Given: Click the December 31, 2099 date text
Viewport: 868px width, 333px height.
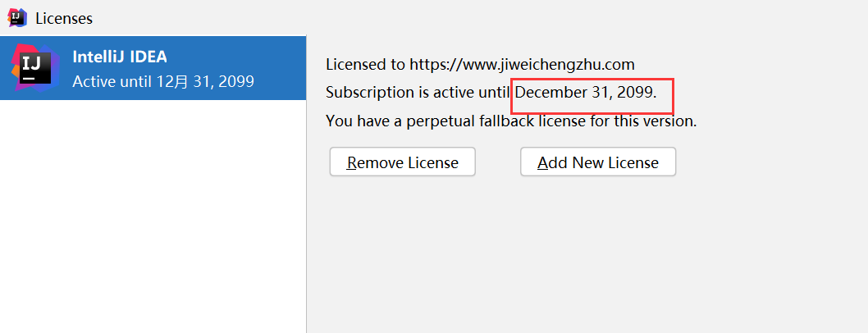Looking at the screenshot, I should [x=586, y=93].
